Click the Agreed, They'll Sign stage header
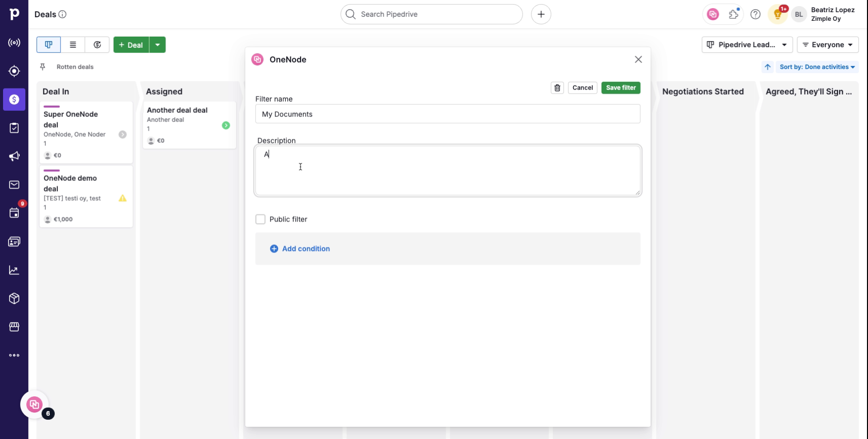 pos(809,91)
